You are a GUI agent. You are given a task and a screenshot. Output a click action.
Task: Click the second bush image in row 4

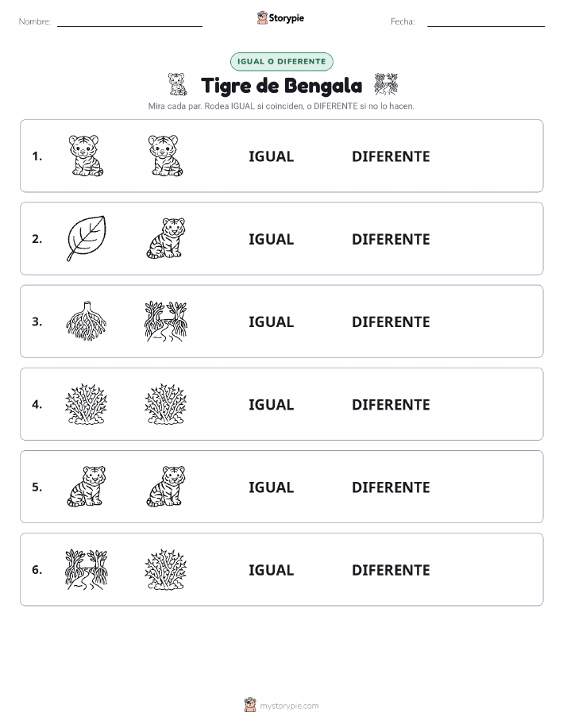166,404
